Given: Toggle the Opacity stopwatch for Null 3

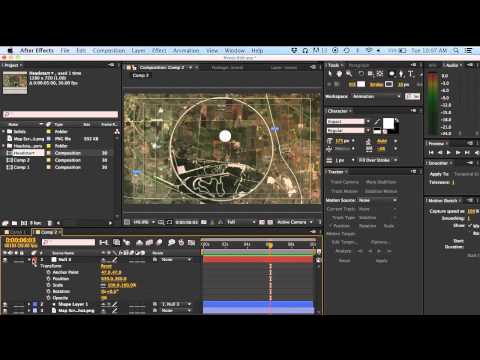Looking at the screenshot, I should coord(49,298).
